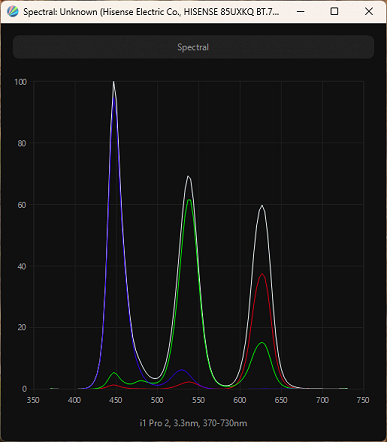Close the Spectral window
This screenshot has width=387, height=442.
click(x=369, y=12)
